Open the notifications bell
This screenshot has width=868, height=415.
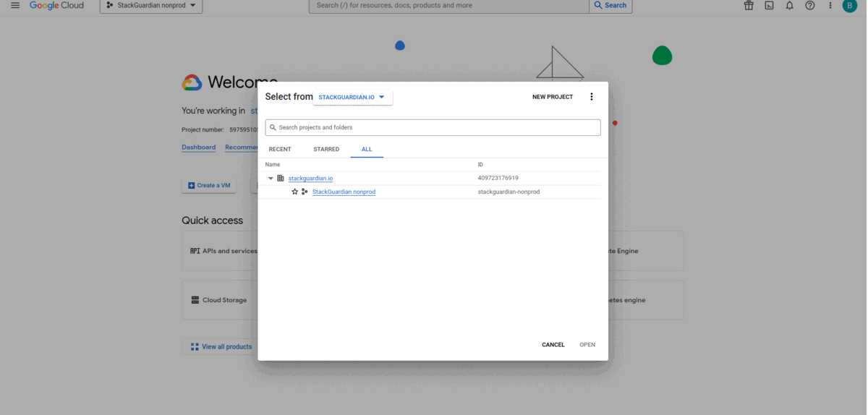point(789,5)
